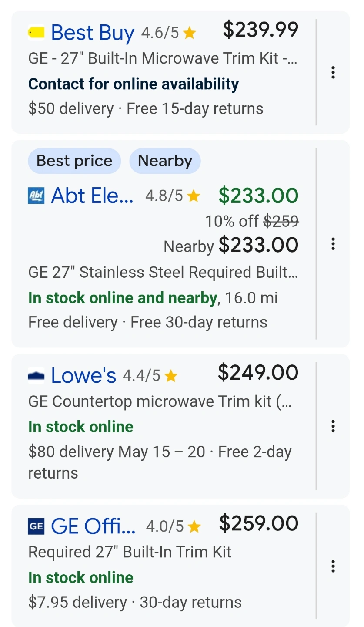The height and width of the screenshot is (627, 364).
Task: Open GE 27" Stainless Steel Required Built product title
Action: click(163, 273)
